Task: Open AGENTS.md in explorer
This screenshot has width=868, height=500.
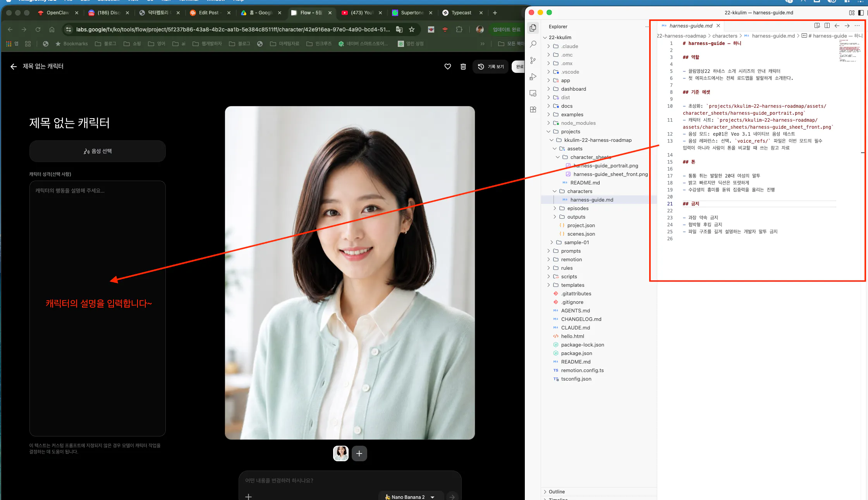Action: [575, 310]
